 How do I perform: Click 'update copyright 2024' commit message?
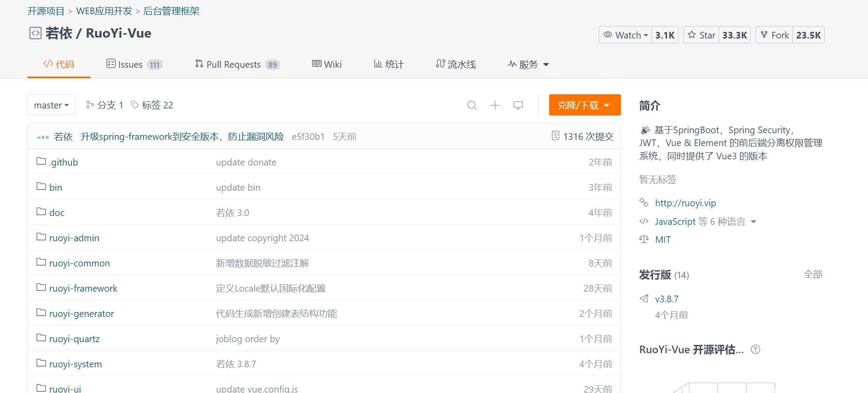(x=263, y=238)
